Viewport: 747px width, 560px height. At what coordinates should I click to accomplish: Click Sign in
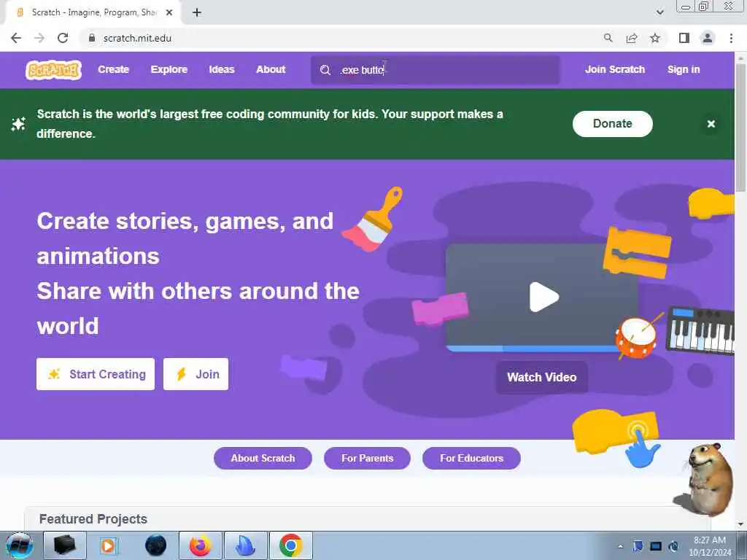point(683,69)
